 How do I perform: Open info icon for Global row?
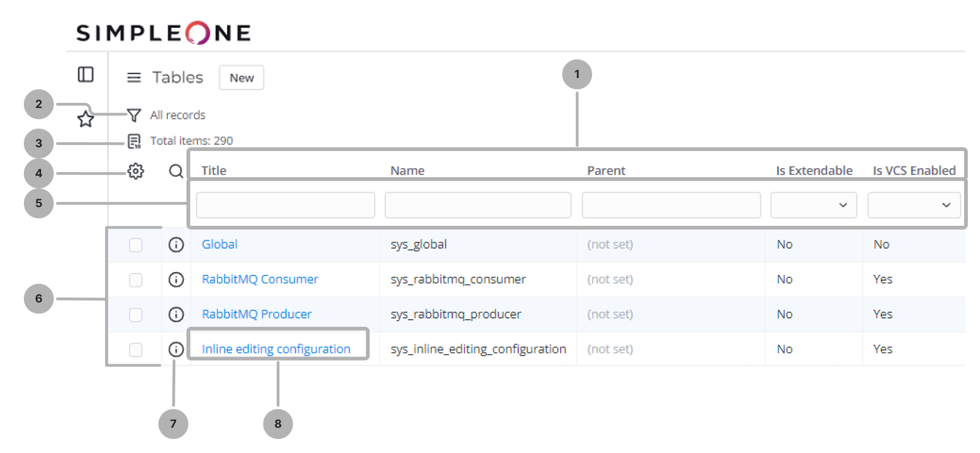pos(176,244)
